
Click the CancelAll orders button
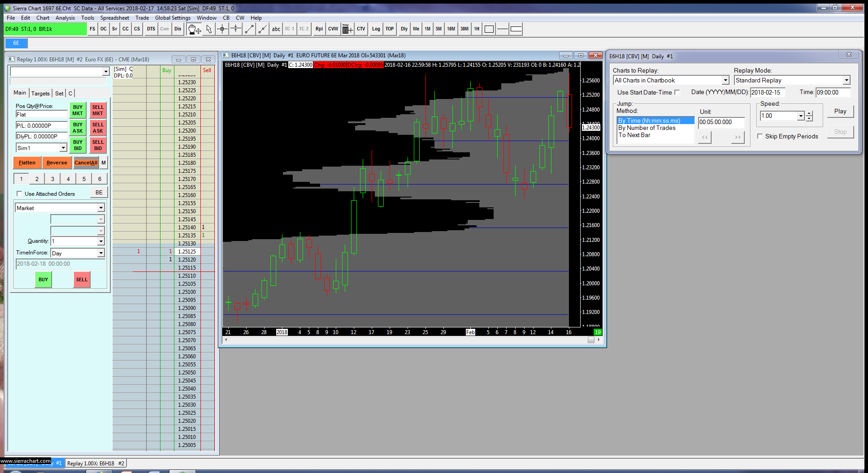(86, 163)
